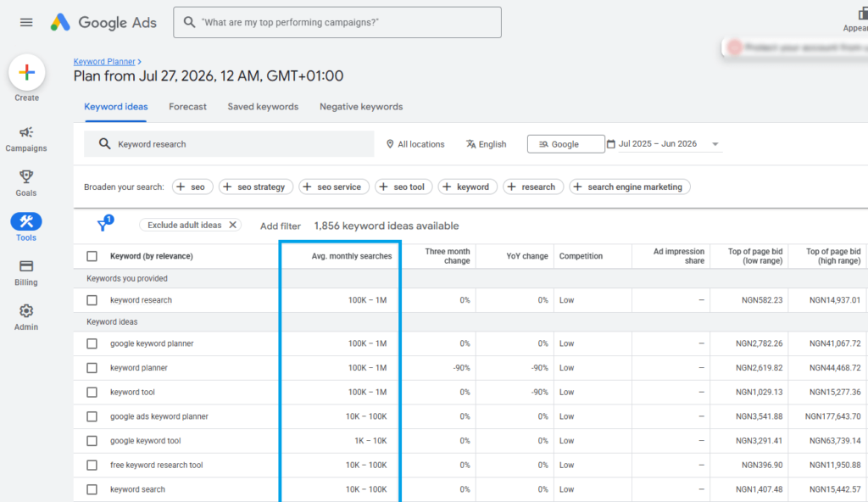Add 'research' suggestion chip

coord(533,187)
